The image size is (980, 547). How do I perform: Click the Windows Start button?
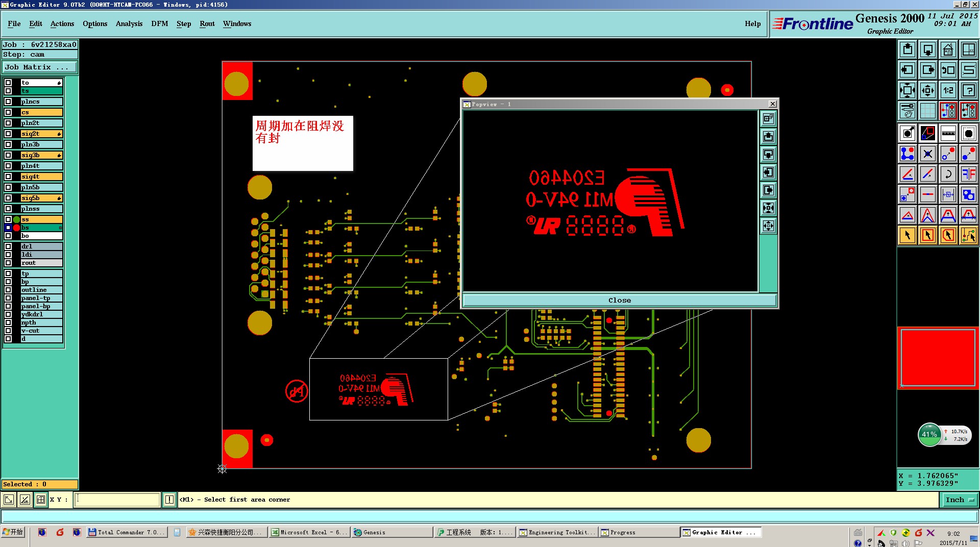(x=13, y=532)
